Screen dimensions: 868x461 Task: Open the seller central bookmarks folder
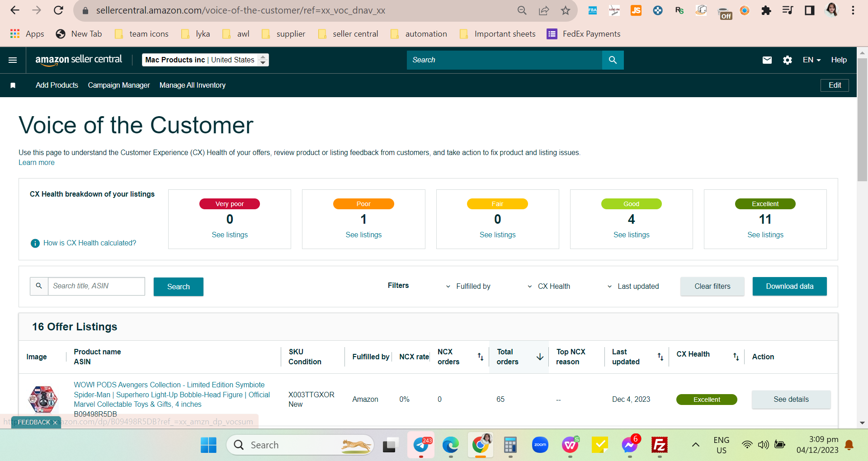click(x=349, y=34)
